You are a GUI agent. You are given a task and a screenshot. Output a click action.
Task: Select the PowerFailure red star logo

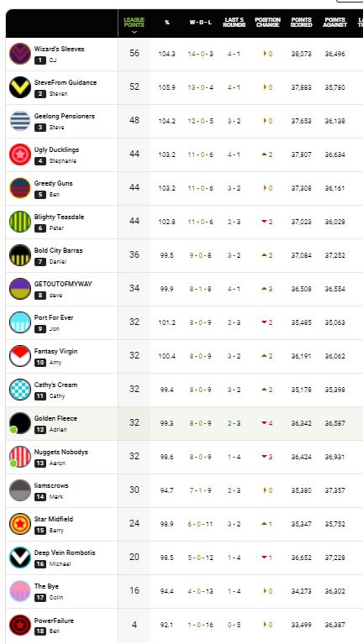20,625
